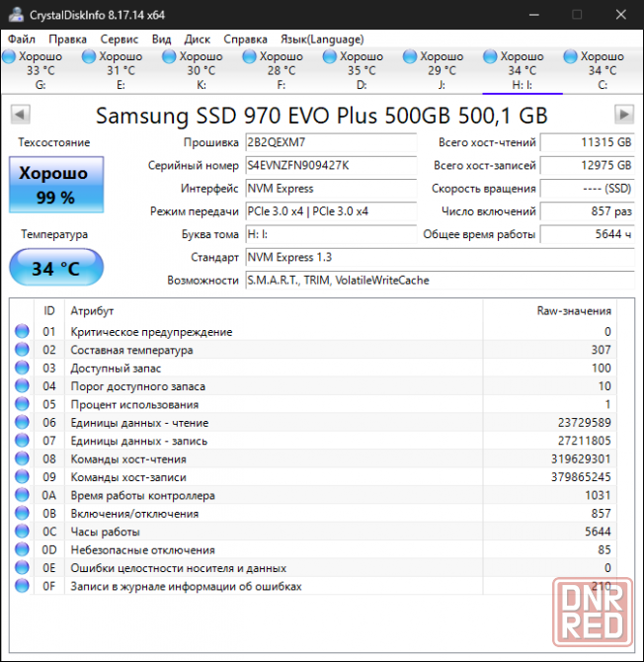Click the power-on count value 857 раз

[587, 211]
